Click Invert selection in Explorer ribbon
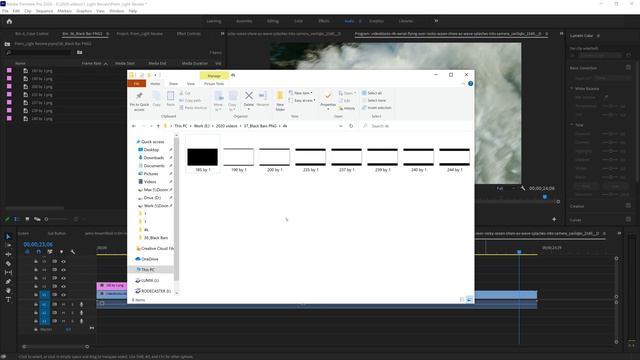 click(376, 108)
